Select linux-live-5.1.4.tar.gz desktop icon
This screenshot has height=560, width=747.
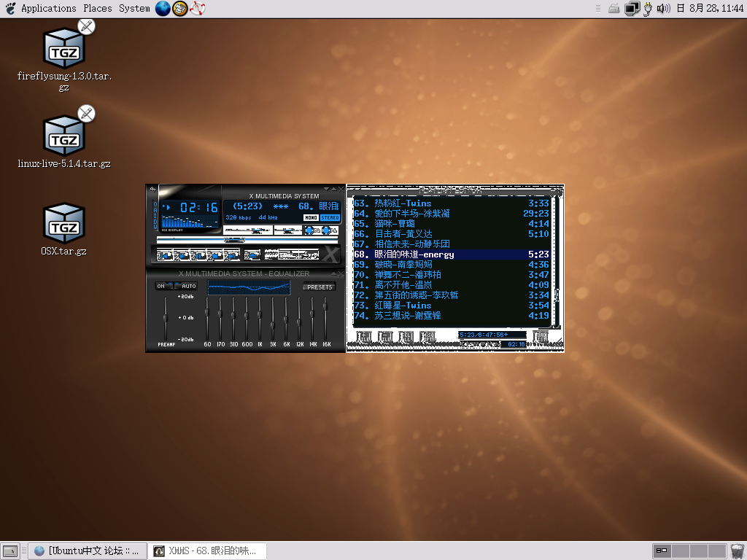(x=64, y=138)
